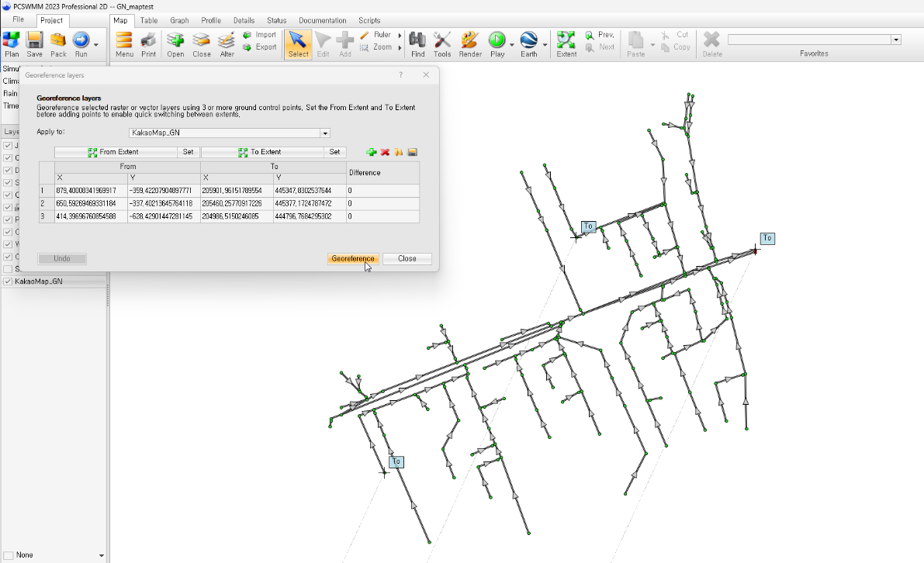Viewport: 924px width, 563px height.
Task: Switch to the Graph tab
Action: (x=179, y=21)
